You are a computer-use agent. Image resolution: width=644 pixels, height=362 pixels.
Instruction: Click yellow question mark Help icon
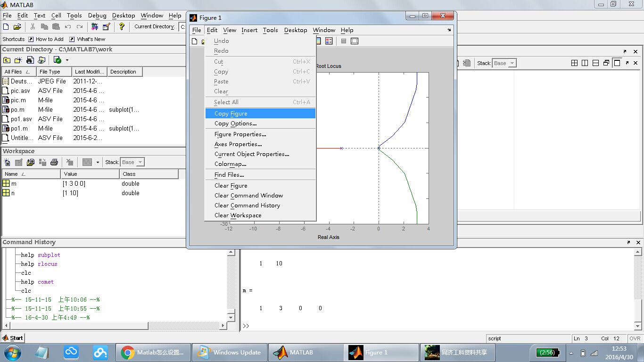[122, 27]
